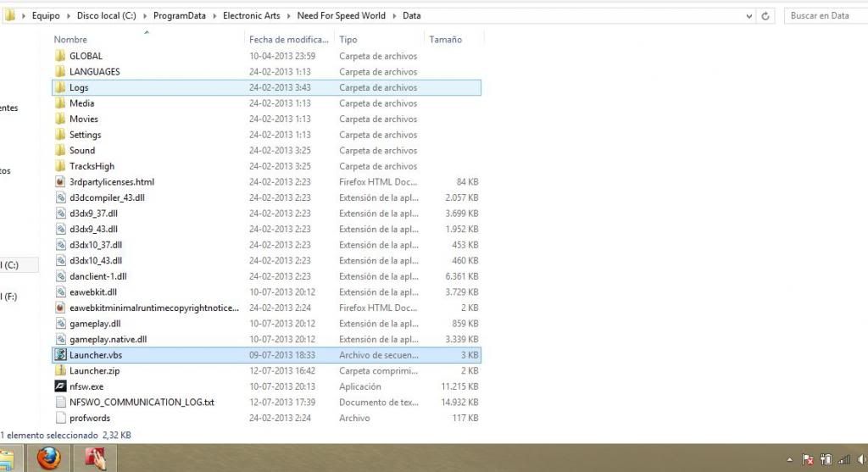Sort by Fecha de modificación column
868x472 pixels.
[x=289, y=39]
